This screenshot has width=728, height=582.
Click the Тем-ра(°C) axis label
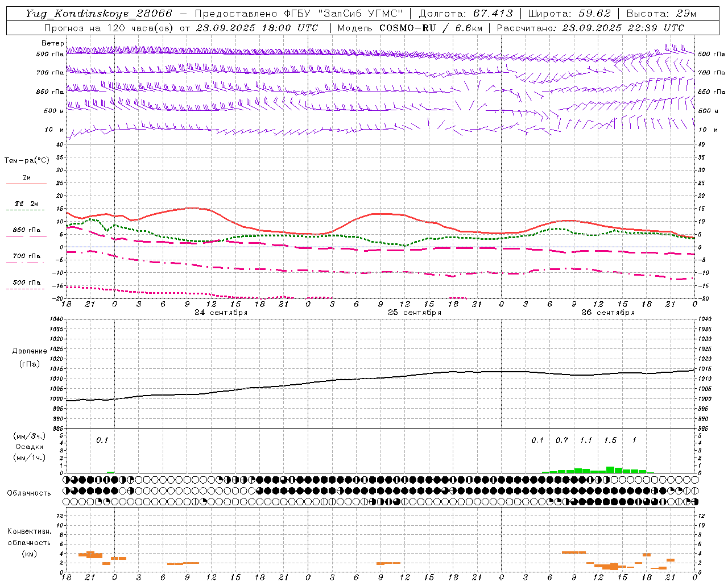point(27,161)
